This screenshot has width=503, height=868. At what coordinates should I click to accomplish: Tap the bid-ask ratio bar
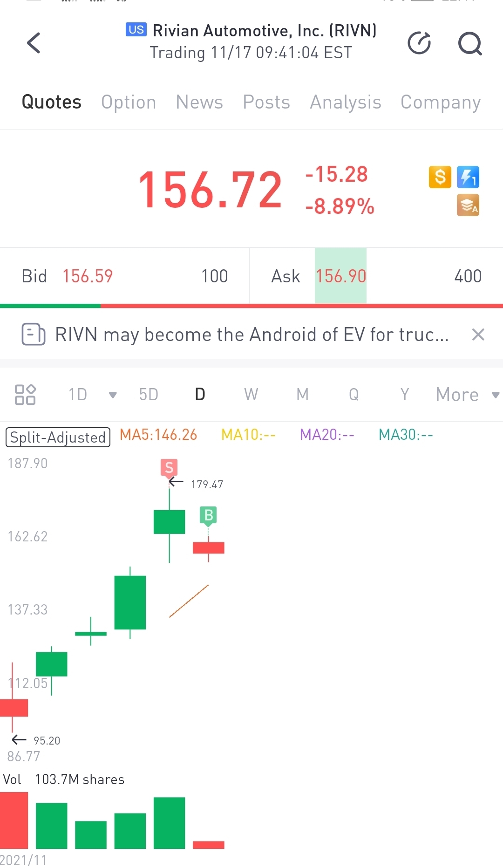251,306
